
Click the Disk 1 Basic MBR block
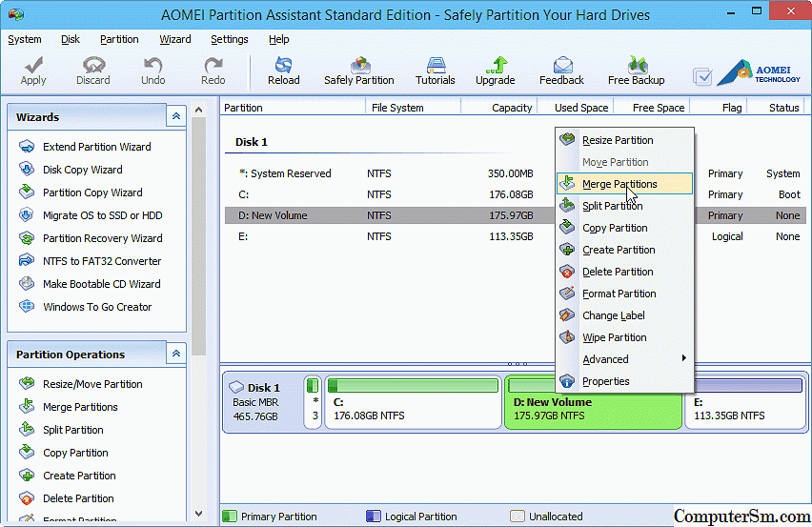pyautogui.click(x=262, y=402)
